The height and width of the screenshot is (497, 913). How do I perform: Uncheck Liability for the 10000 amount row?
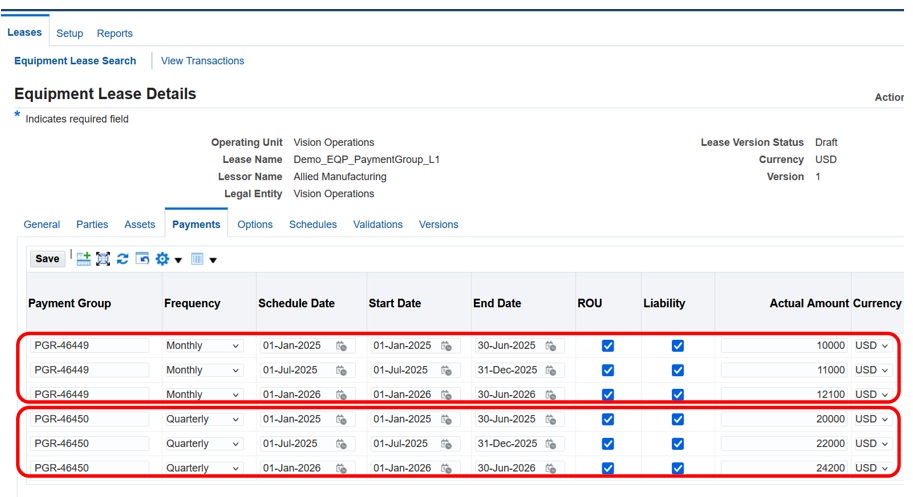[678, 346]
